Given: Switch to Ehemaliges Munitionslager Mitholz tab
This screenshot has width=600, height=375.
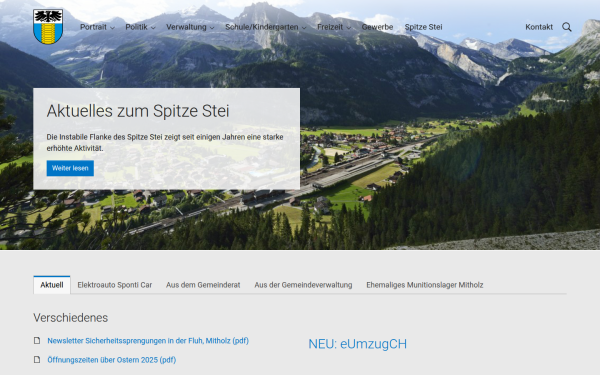Looking at the screenshot, I should coord(425,285).
